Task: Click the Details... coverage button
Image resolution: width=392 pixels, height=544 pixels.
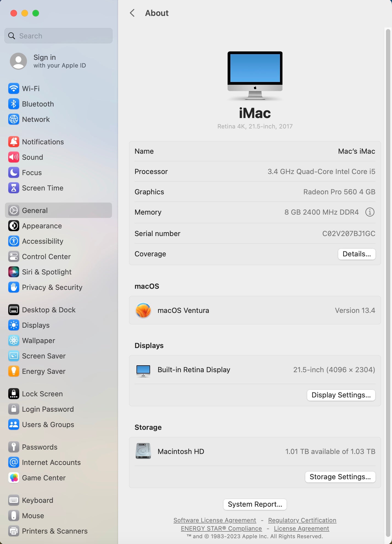Action: 357,254
